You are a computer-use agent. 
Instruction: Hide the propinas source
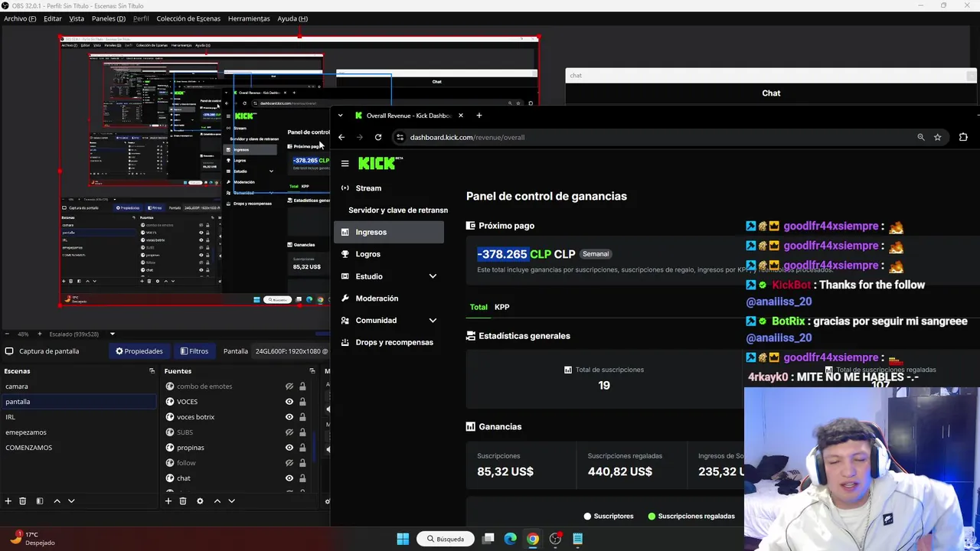(x=289, y=448)
